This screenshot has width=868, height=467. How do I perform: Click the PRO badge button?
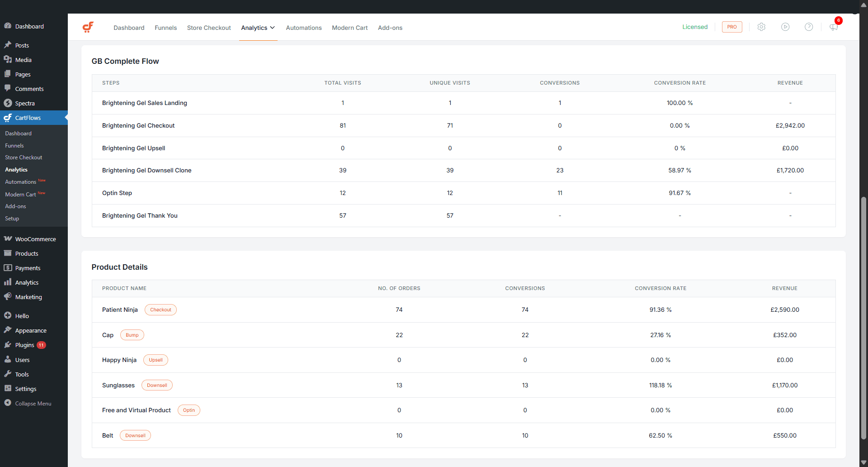pyautogui.click(x=731, y=27)
